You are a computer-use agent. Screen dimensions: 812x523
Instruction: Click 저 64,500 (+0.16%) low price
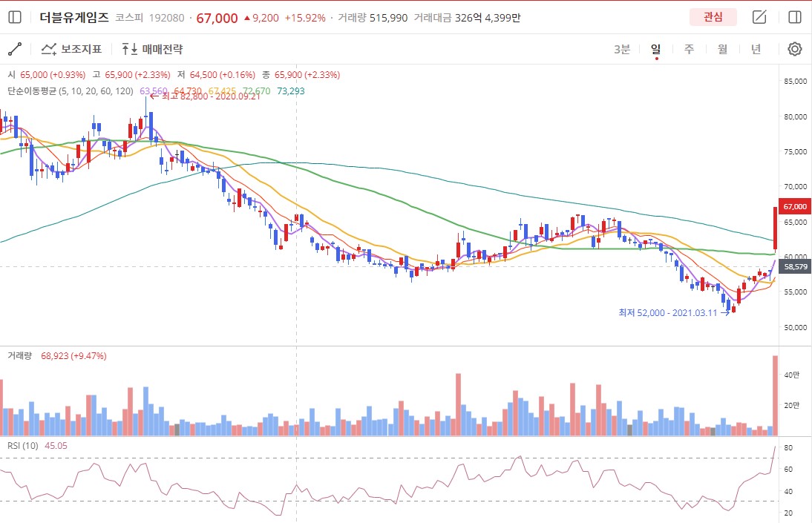216,75
